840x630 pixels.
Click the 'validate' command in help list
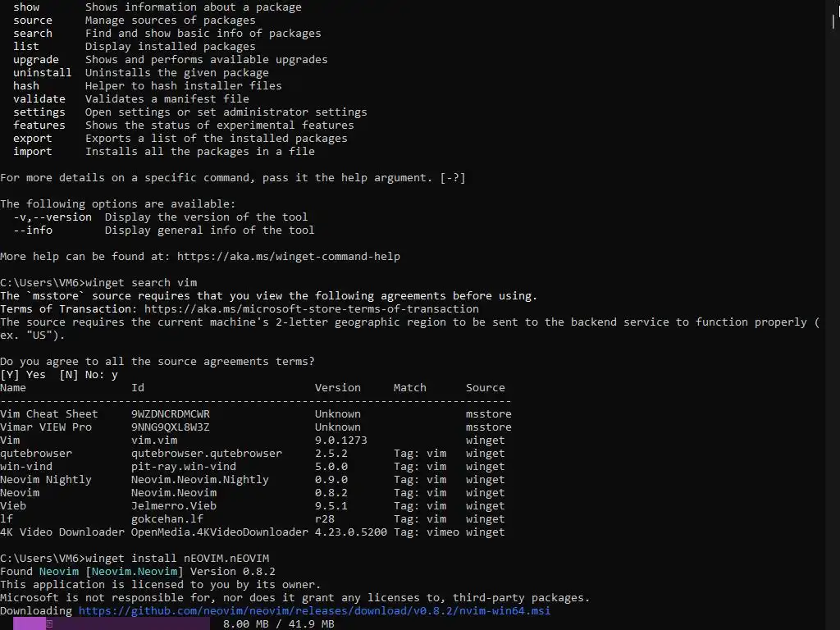(39, 99)
